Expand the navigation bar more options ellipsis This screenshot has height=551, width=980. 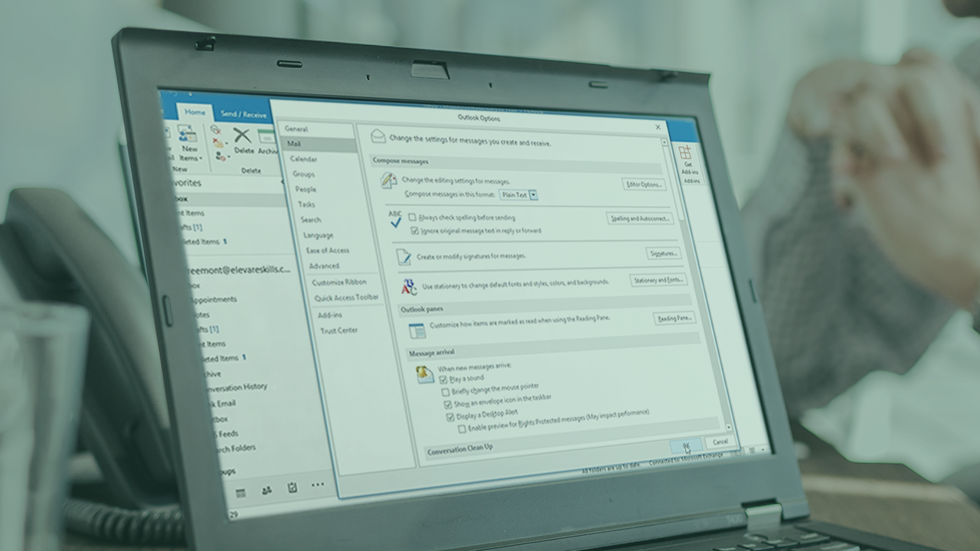(317, 485)
